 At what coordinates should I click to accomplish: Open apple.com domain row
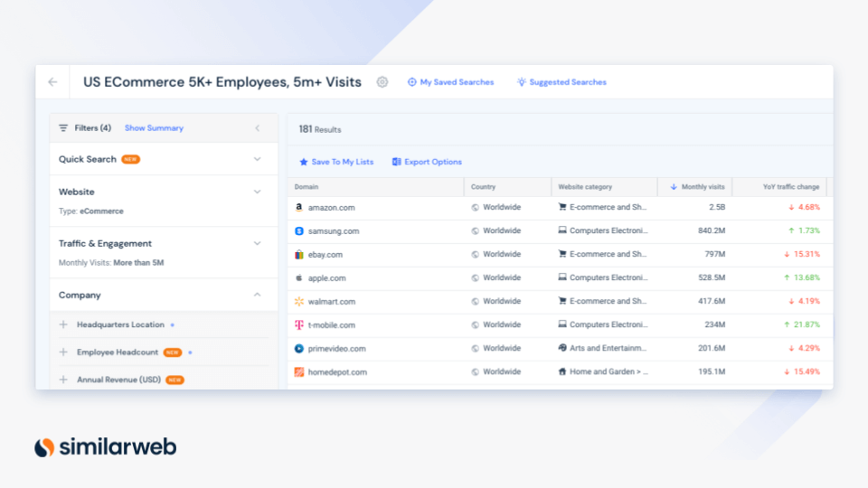[560, 278]
